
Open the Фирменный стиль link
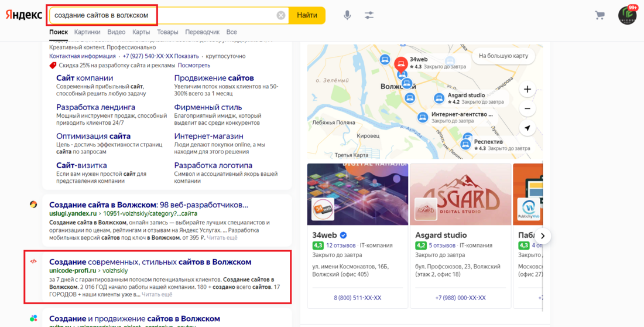(208, 107)
